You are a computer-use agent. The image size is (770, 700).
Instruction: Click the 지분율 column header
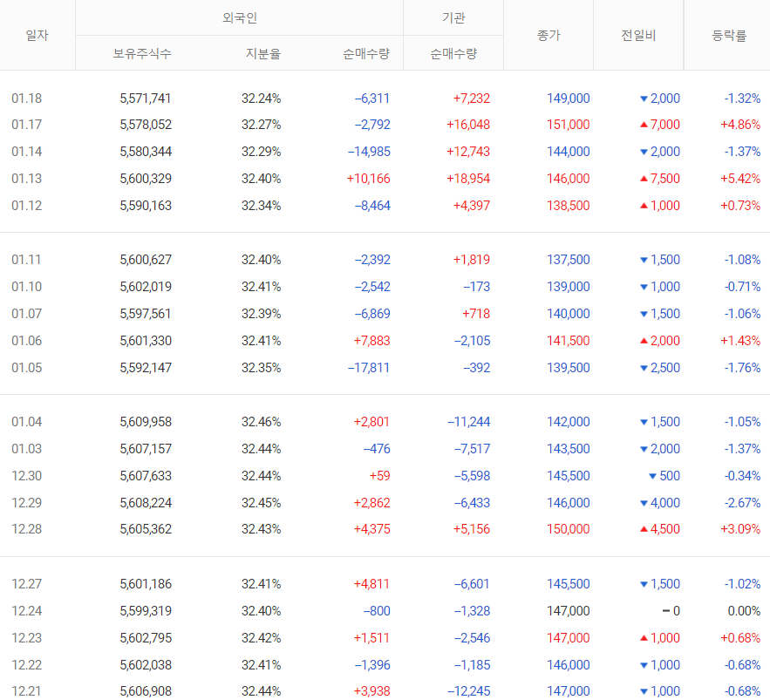click(x=263, y=53)
